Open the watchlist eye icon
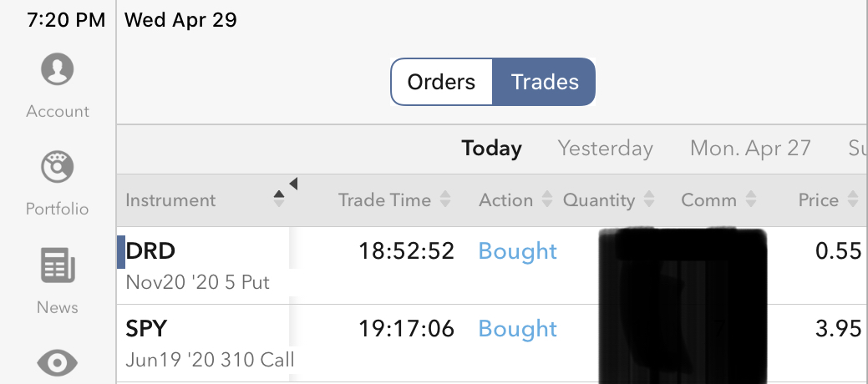 (x=58, y=362)
